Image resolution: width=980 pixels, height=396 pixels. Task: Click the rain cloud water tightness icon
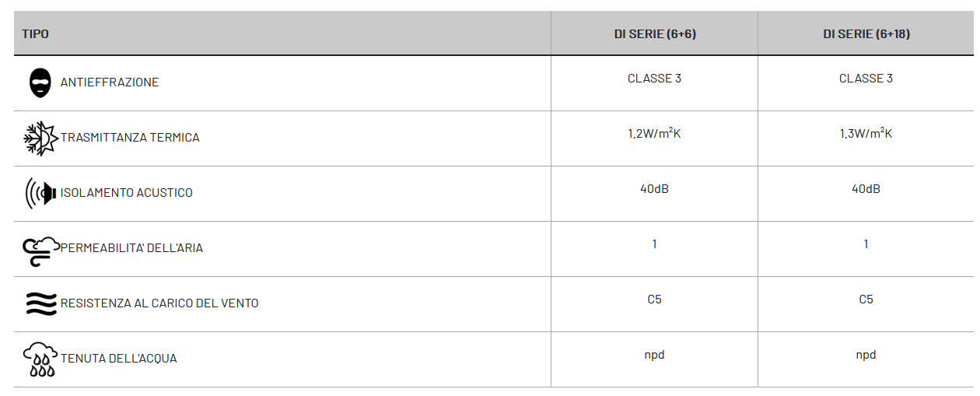(41, 359)
